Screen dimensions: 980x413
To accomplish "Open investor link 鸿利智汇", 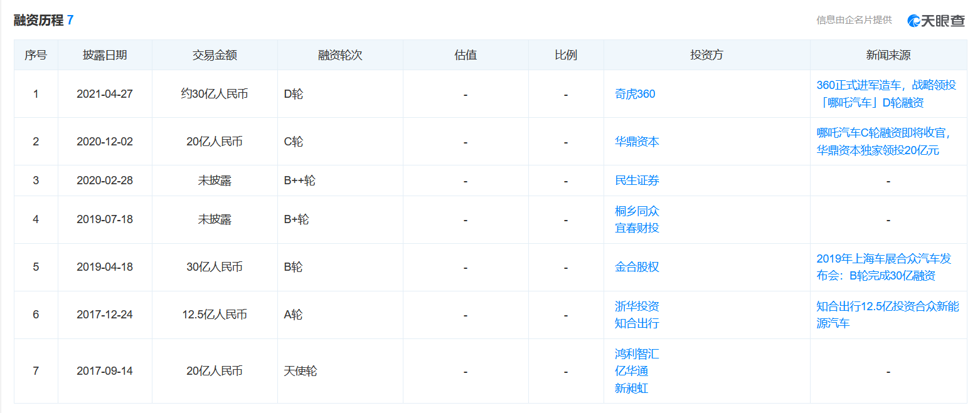I will click(637, 354).
